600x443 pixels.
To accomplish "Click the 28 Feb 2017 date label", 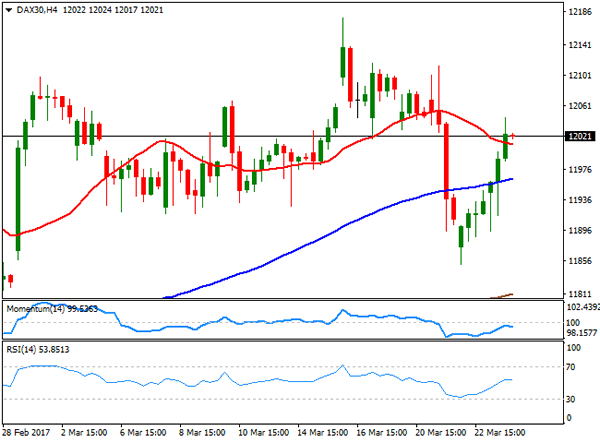I will point(26,433).
